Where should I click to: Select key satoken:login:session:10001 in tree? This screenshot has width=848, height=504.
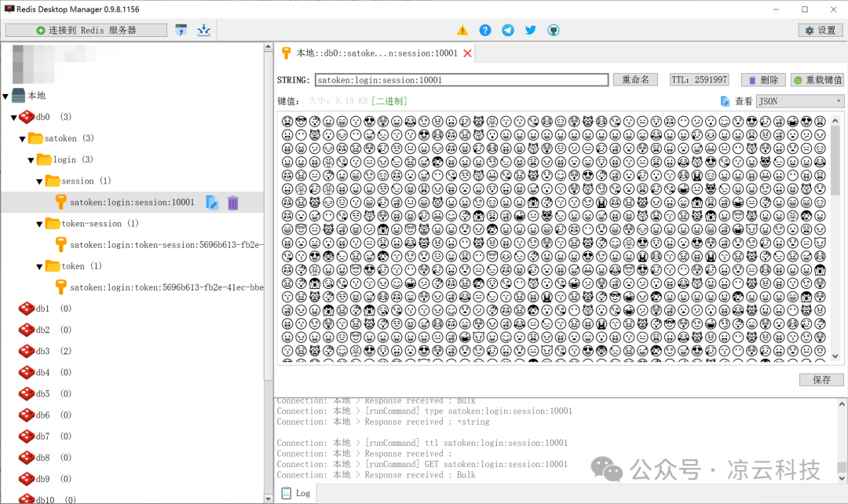coord(132,203)
